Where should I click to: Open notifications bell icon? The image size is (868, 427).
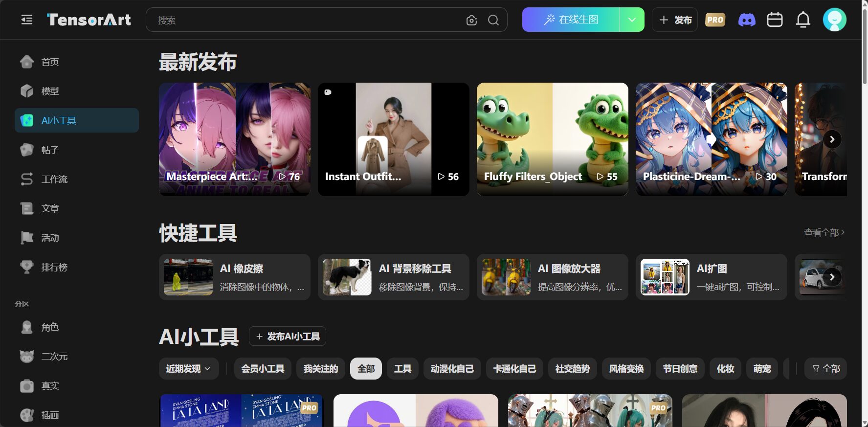[x=803, y=20]
